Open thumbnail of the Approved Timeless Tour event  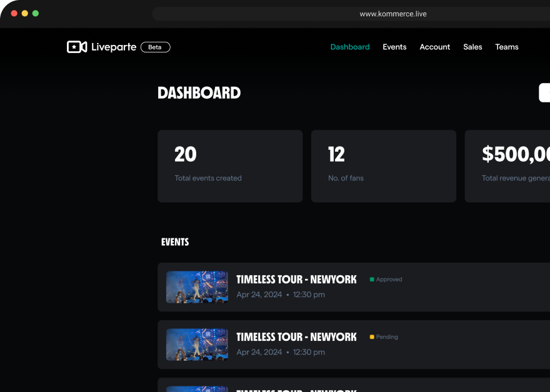[x=197, y=287]
